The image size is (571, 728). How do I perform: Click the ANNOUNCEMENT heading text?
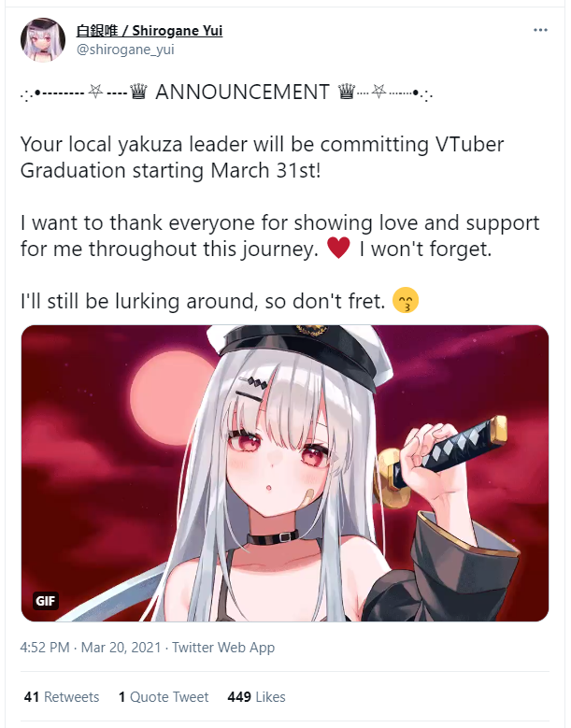(x=242, y=92)
